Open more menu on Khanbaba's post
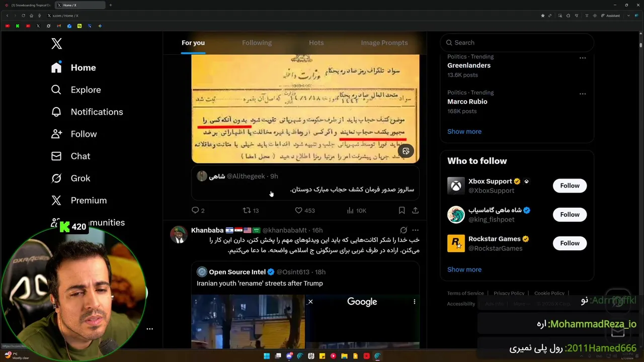644x362 pixels. [x=415, y=230]
